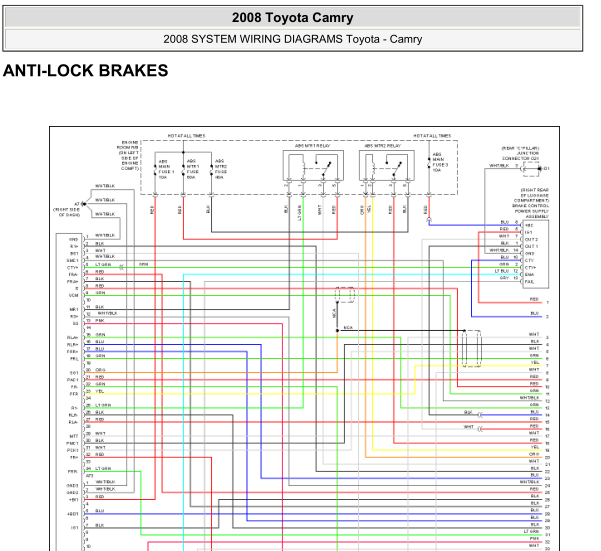Click the 'ANTI-LOCK BRAKES' section heading
Viewport: 601px width, 551px height.
point(85,71)
